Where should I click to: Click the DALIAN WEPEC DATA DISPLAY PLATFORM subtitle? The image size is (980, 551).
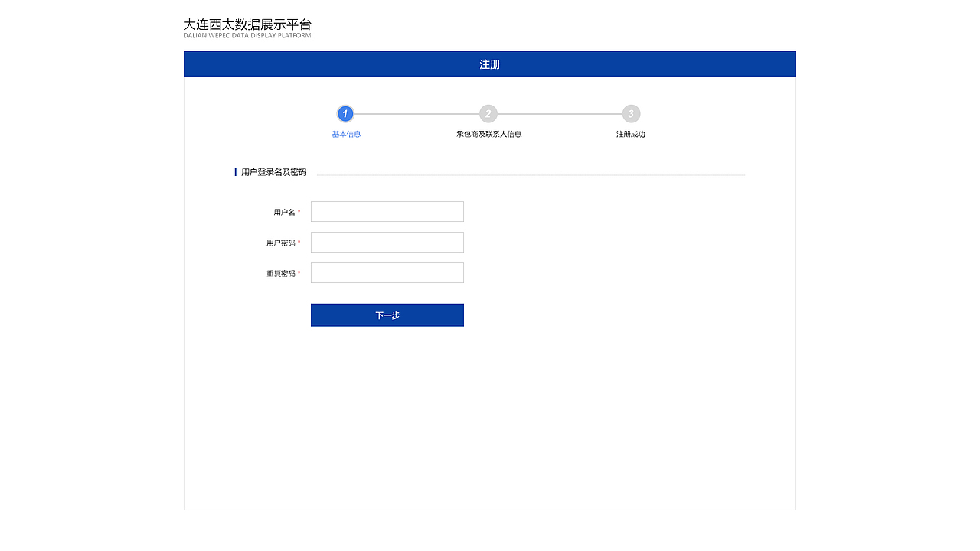[x=247, y=36]
